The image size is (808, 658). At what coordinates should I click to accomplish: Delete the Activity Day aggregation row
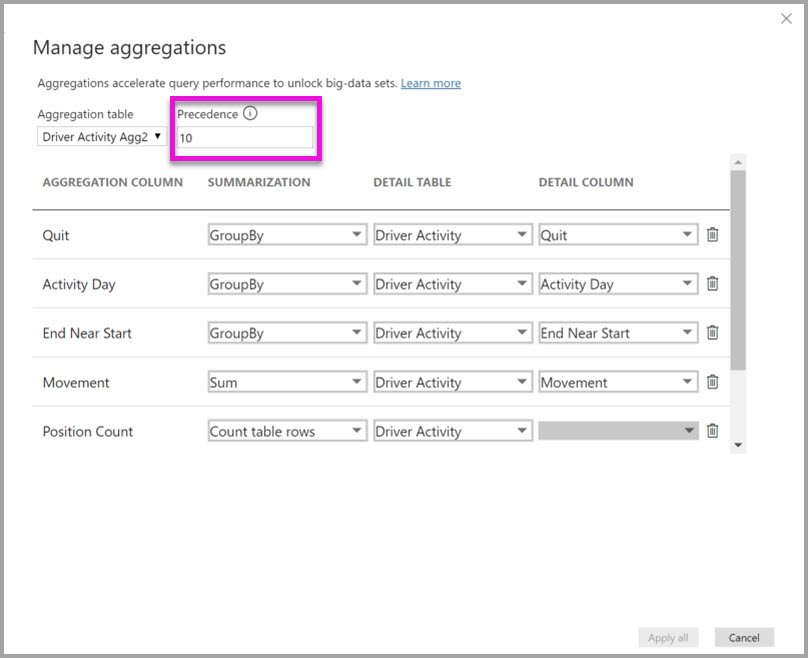click(x=712, y=283)
